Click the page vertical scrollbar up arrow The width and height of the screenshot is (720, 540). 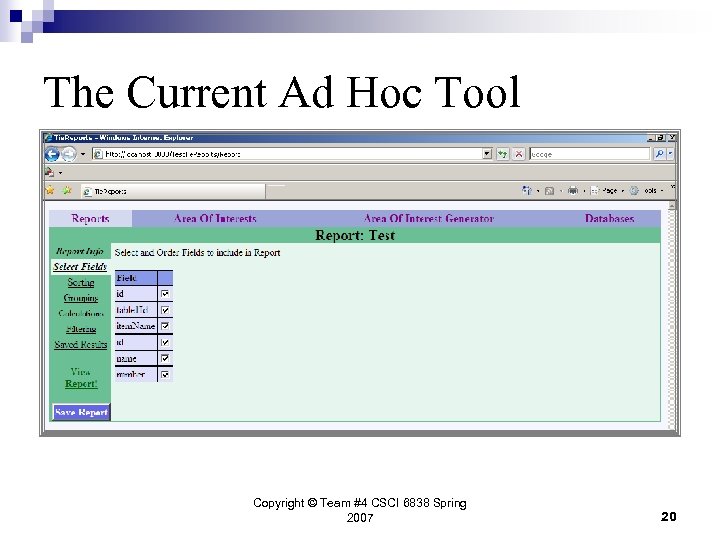tap(672, 206)
